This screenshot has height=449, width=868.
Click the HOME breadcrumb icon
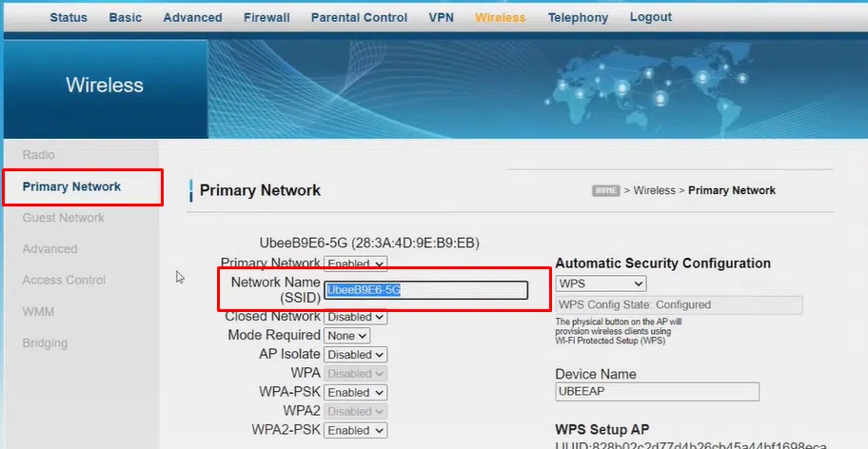[606, 190]
